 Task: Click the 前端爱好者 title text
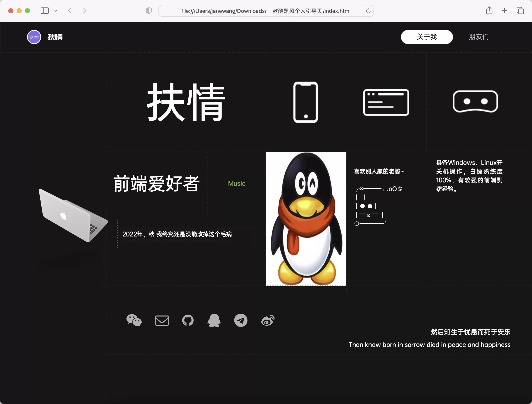157,184
